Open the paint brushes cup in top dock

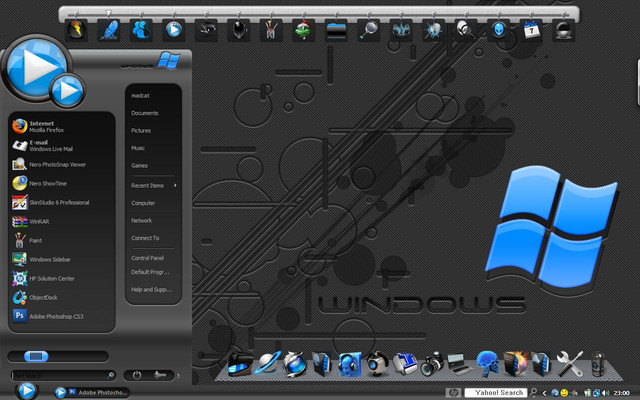coord(271,30)
